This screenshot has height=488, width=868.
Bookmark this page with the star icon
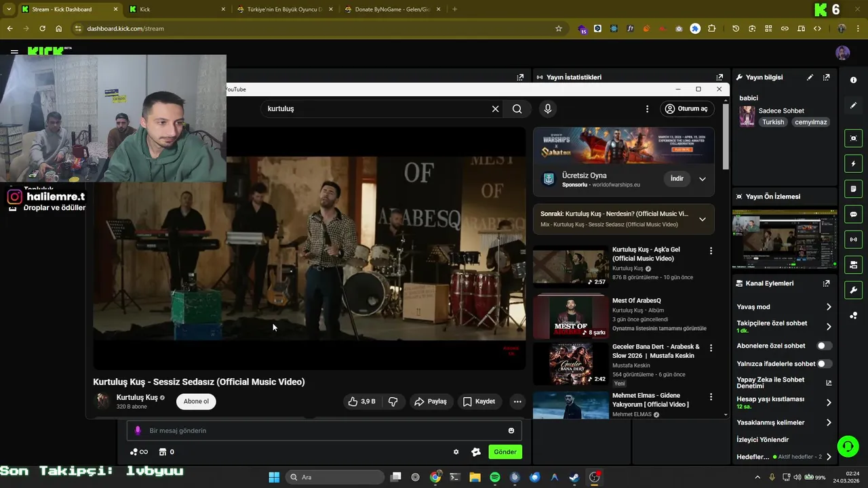coord(559,28)
